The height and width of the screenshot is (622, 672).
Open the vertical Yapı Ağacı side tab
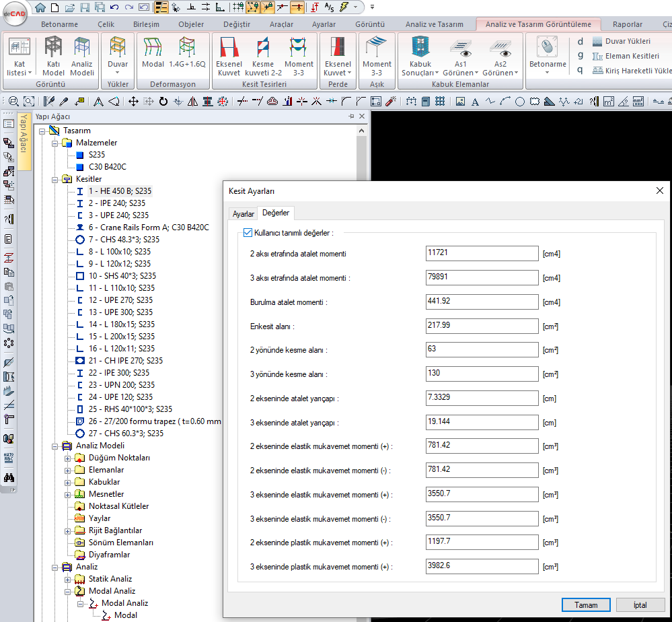(24, 141)
